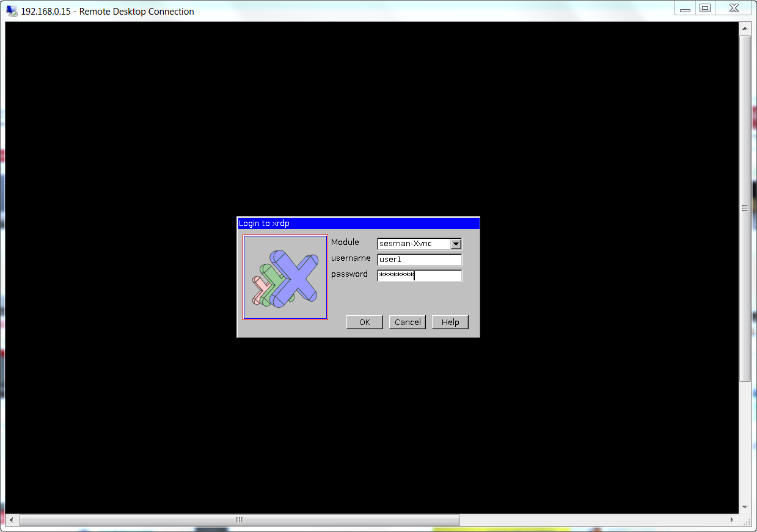Click the horizontal scrollbar thumb

point(238,520)
